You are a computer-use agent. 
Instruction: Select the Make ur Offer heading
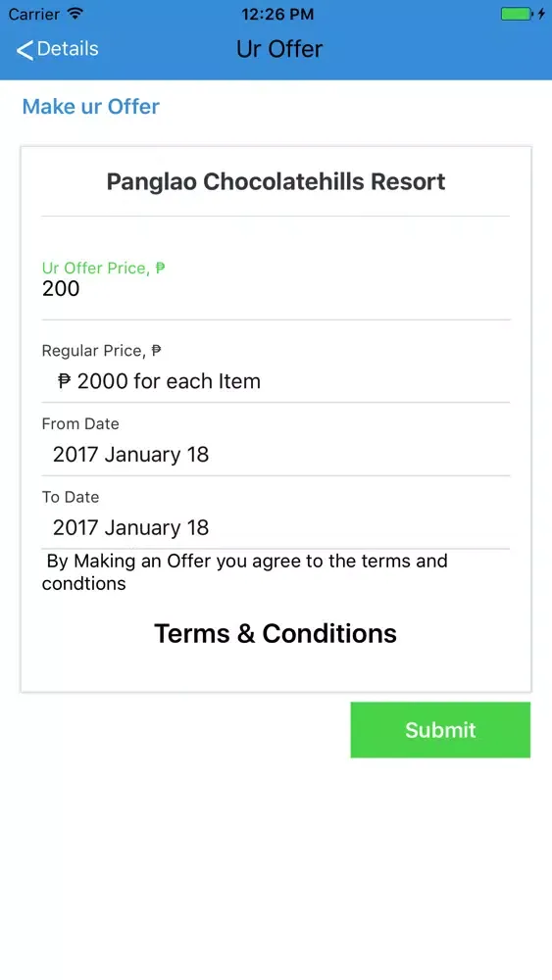(90, 106)
